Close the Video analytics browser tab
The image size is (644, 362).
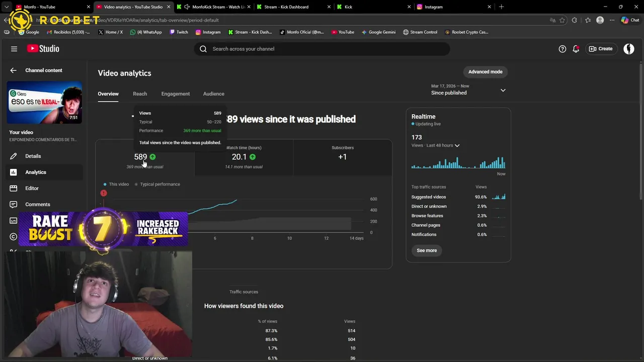tap(169, 7)
